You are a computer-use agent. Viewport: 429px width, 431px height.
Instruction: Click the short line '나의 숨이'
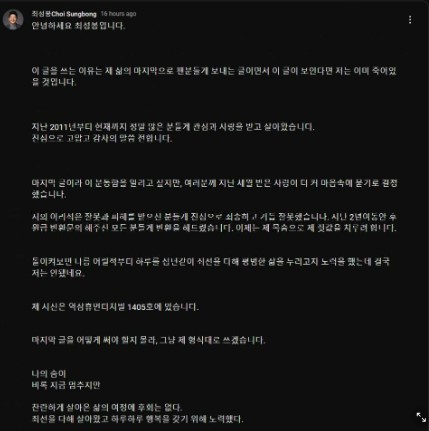click(49, 374)
